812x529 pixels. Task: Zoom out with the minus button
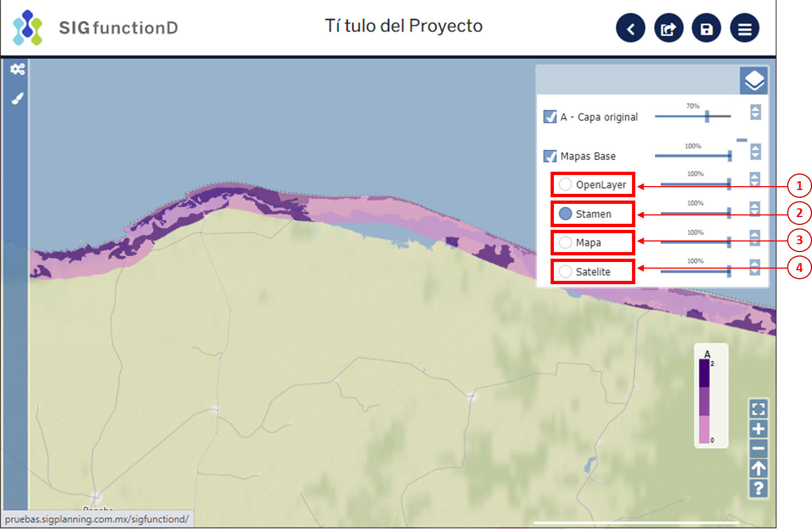758,449
